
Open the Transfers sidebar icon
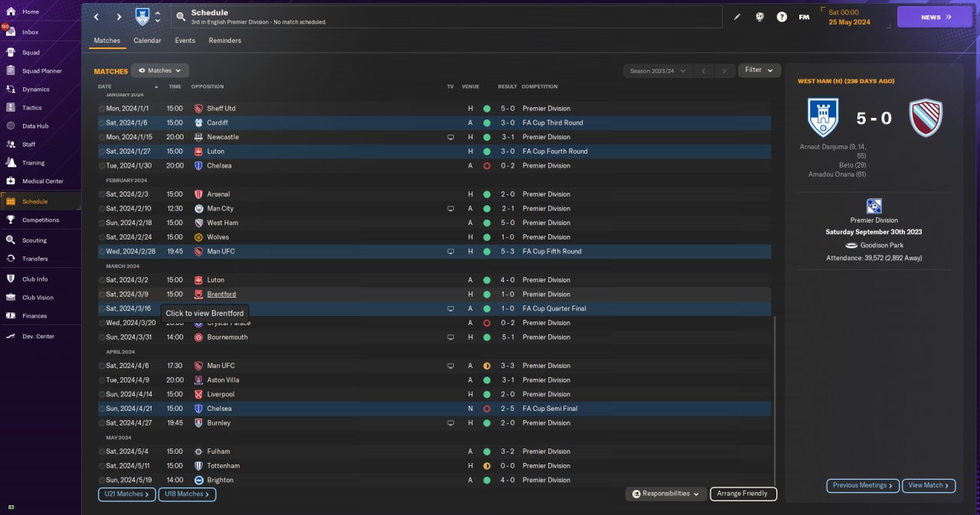coord(11,259)
